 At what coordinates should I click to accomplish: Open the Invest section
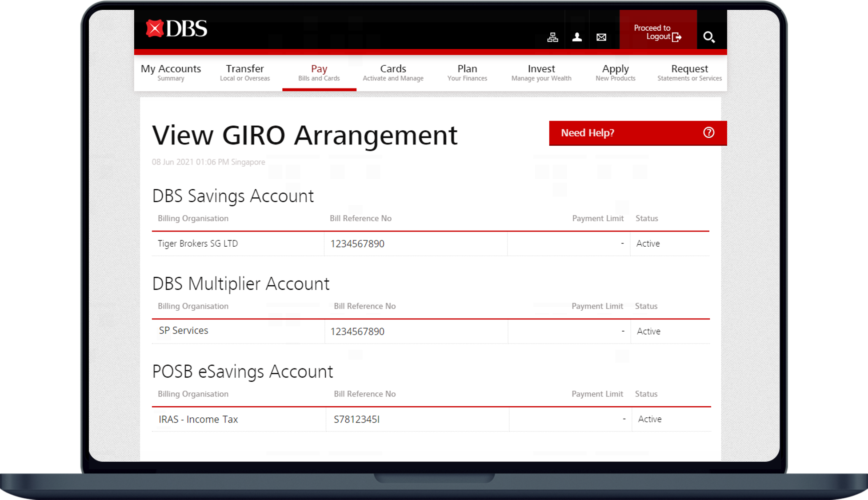click(x=541, y=72)
